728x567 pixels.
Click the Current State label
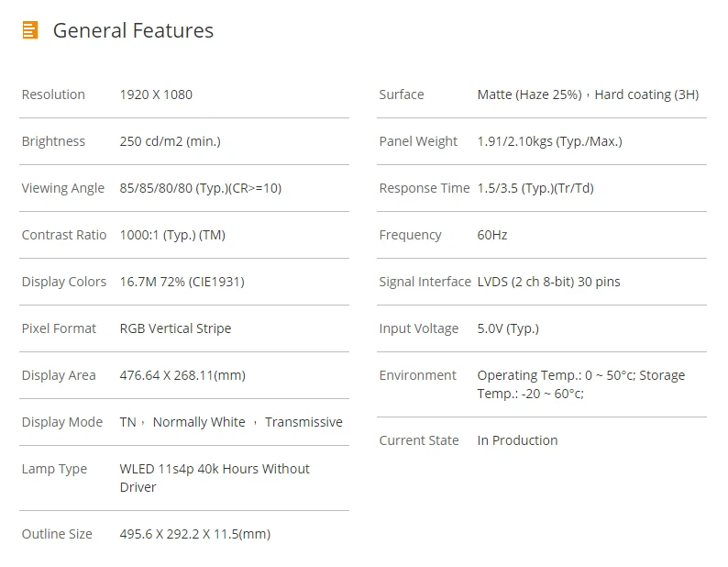coord(419,440)
